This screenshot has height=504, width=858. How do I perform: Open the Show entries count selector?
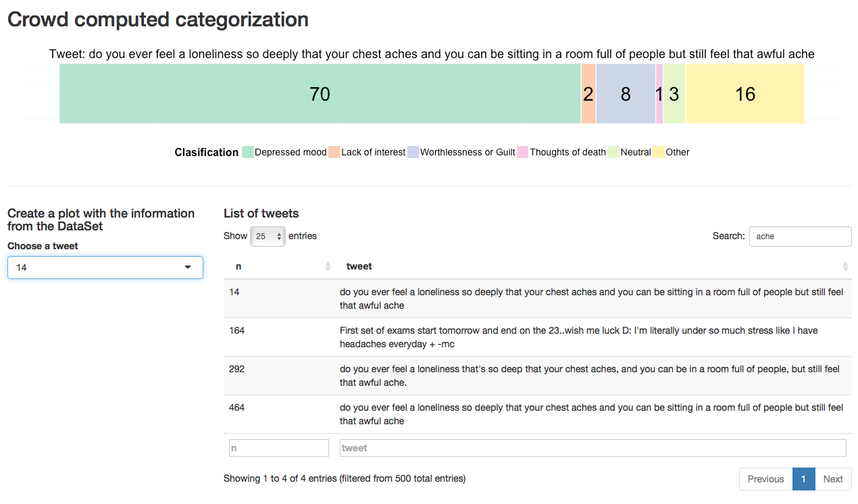tap(268, 236)
